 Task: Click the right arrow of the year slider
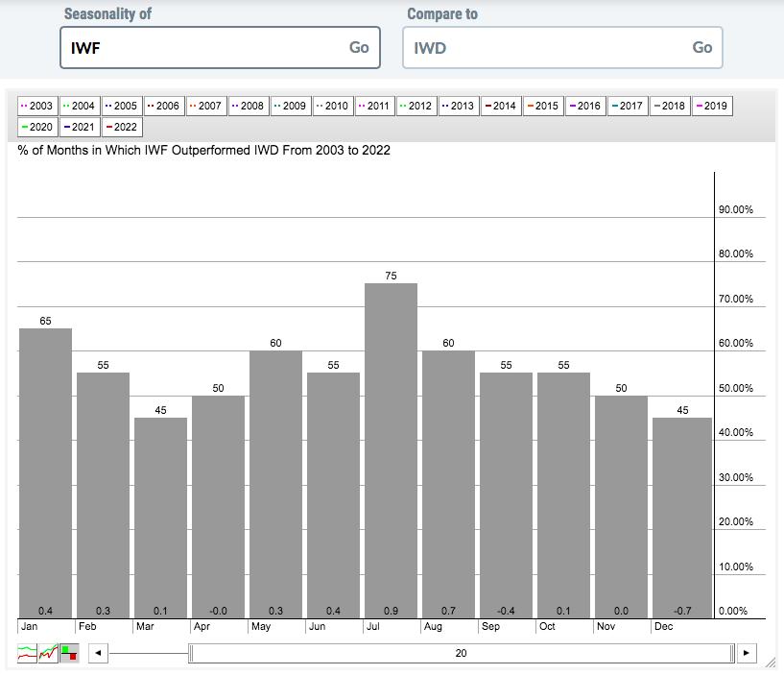(x=747, y=654)
